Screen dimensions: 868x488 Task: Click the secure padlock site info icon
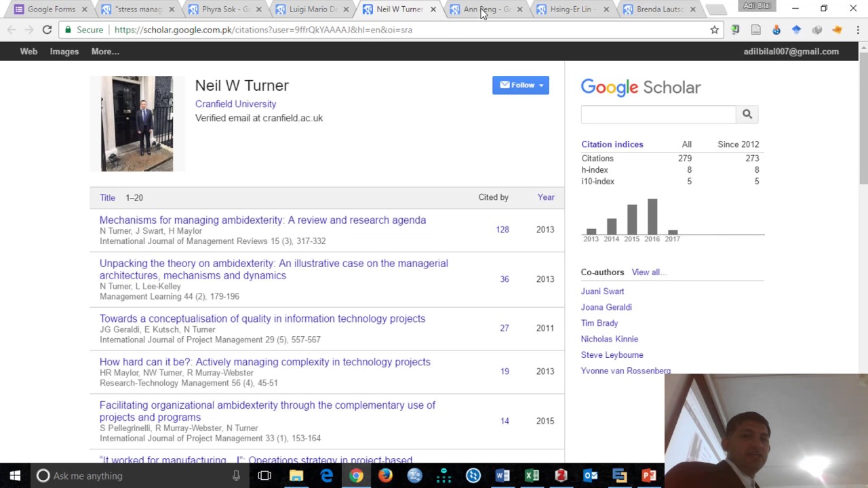tap(68, 30)
